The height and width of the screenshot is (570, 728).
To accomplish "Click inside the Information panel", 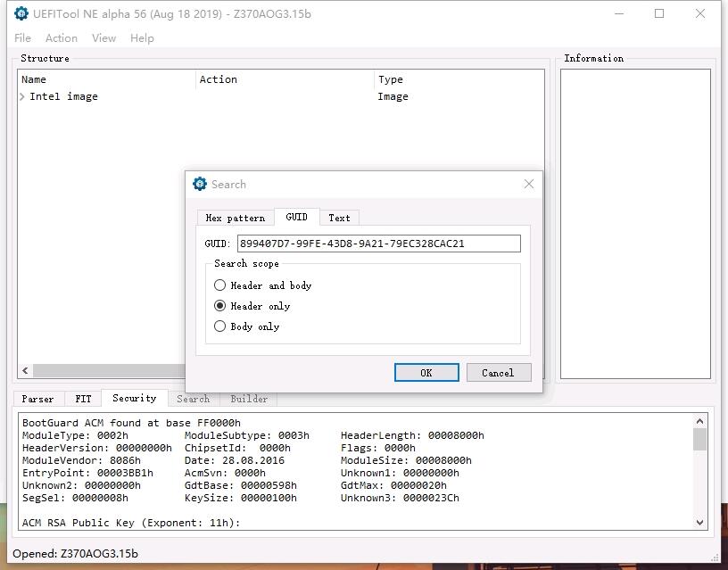I will tap(635, 224).
